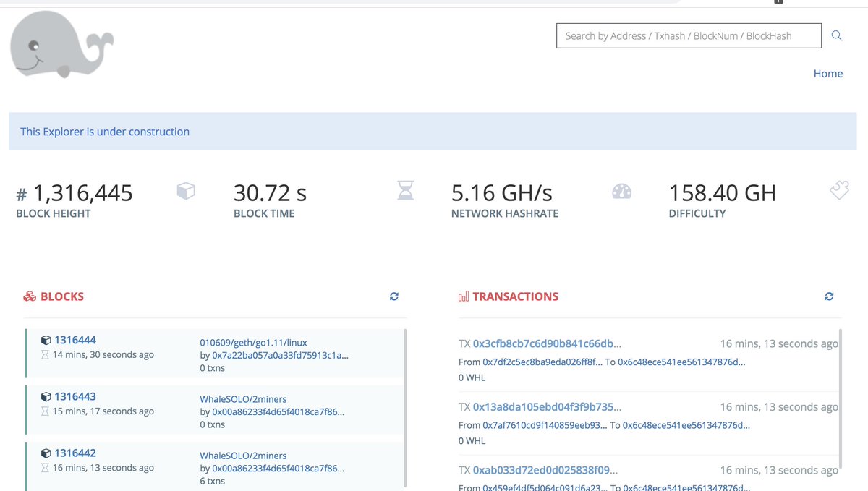This screenshot has width=868, height=491.
Task: Click the 6 txns label
Action: pyautogui.click(x=213, y=481)
